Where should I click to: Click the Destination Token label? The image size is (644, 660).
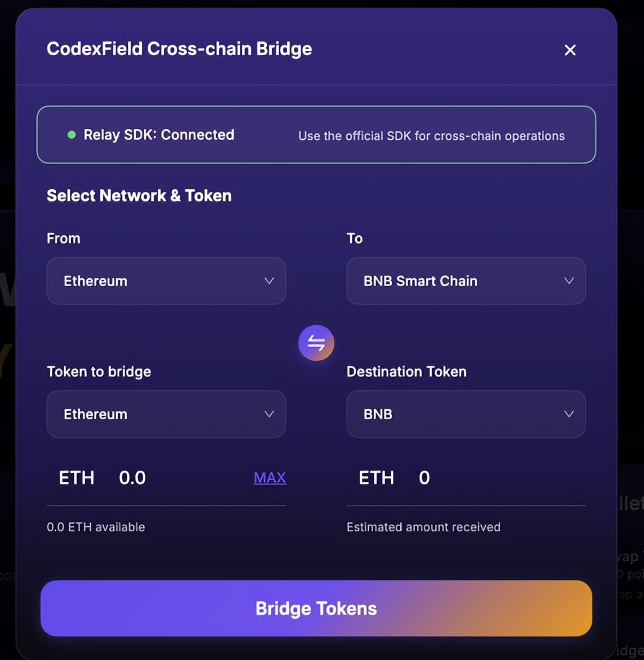[x=406, y=372]
